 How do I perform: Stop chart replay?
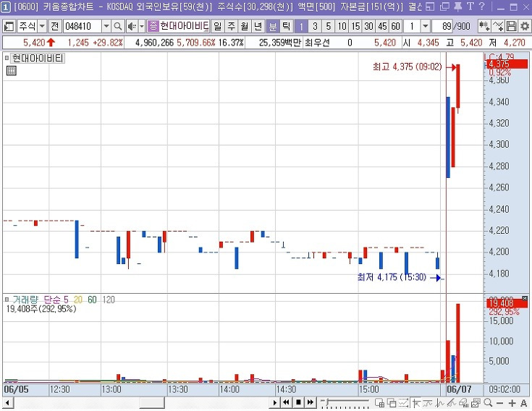298,402
